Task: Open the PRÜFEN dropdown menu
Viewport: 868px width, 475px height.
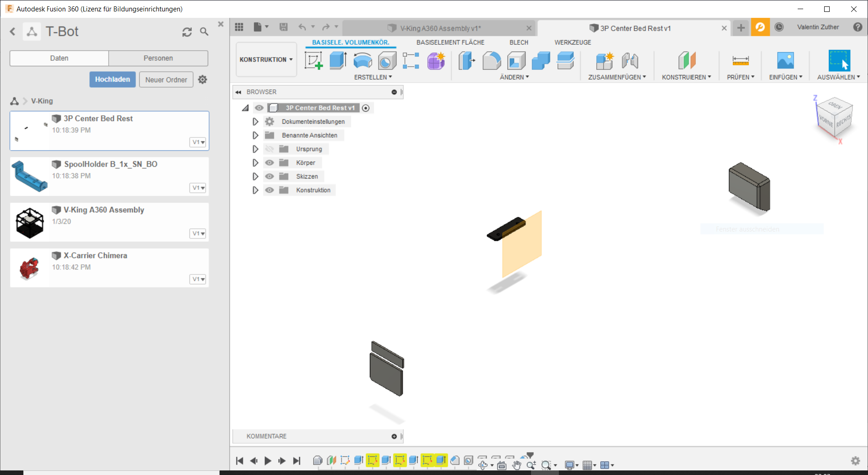Action: click(x=741, y=77)
